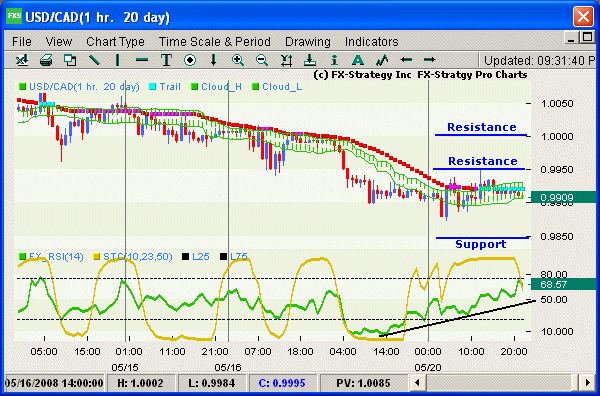
Task: Click the PV: 1.0085 status field
Action: click(363, 383)
